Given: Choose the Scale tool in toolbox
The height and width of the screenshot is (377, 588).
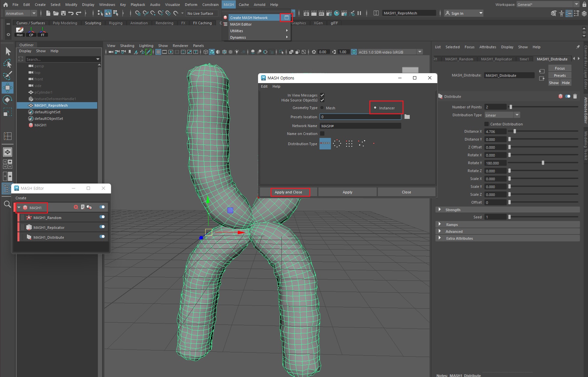Looking at the screenshot, I should coord(8,112).
